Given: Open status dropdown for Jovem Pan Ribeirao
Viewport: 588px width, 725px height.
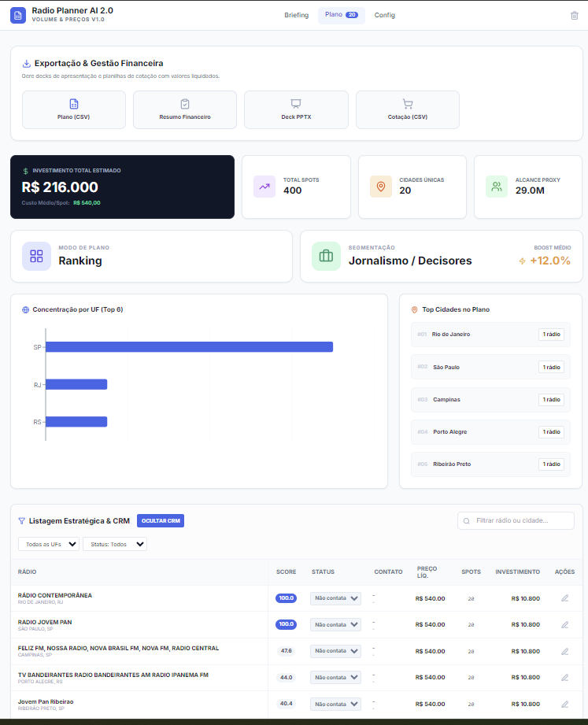Looking at the screenshot, I should [335, 705].
